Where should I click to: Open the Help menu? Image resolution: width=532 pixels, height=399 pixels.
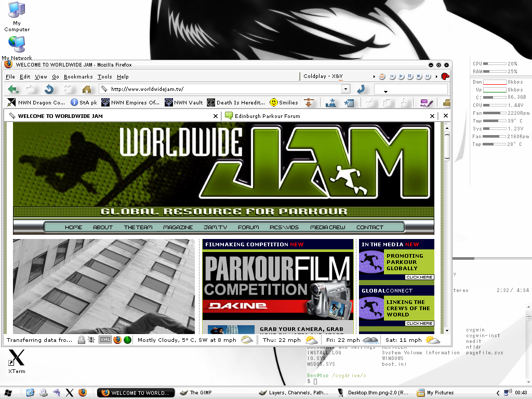[x=123, y=77]
